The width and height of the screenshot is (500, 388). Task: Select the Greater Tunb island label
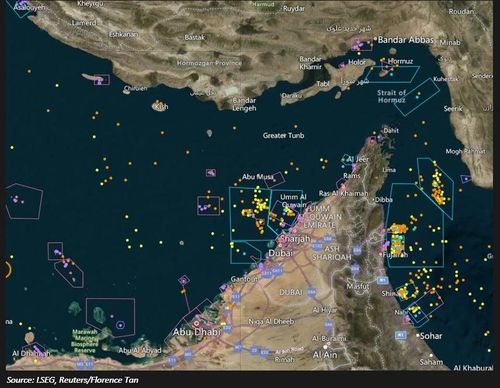(x=283, y=135)
